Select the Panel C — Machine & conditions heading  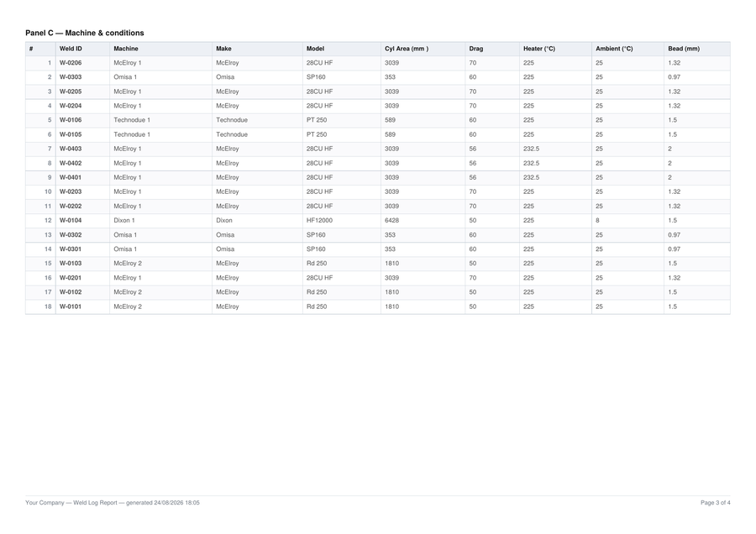[85, 33]
